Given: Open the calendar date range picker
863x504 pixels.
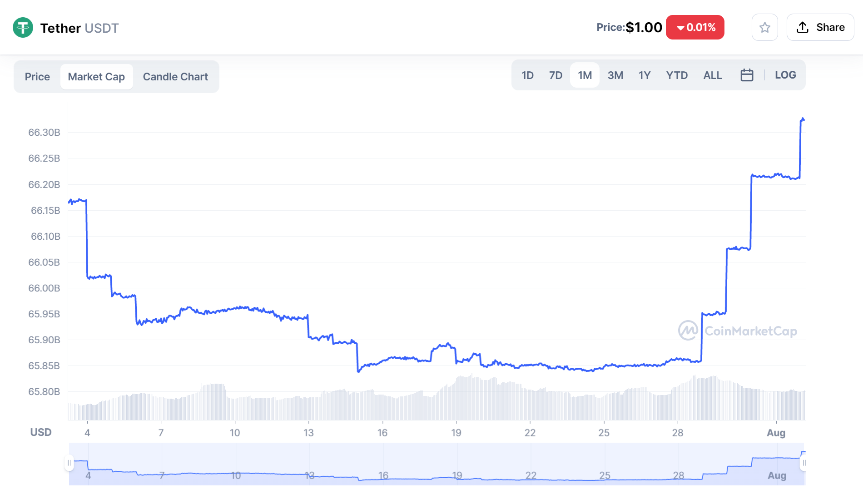Looking at the screenshot, I should [747, 75].
